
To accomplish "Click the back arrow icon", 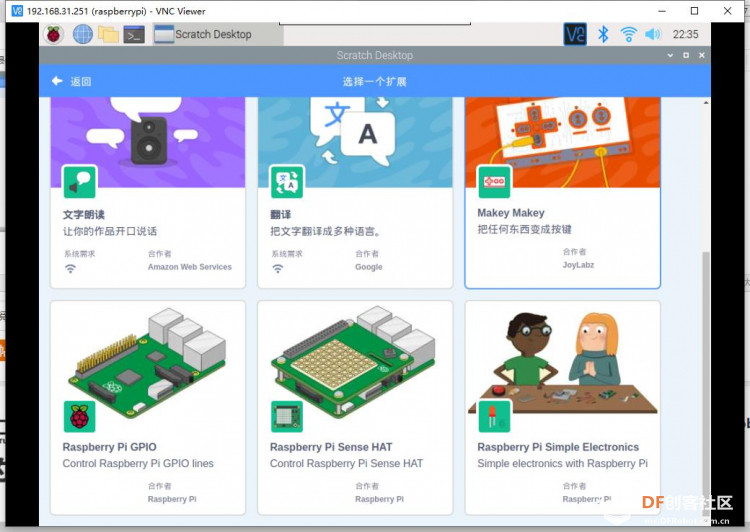I will [57, 81].
